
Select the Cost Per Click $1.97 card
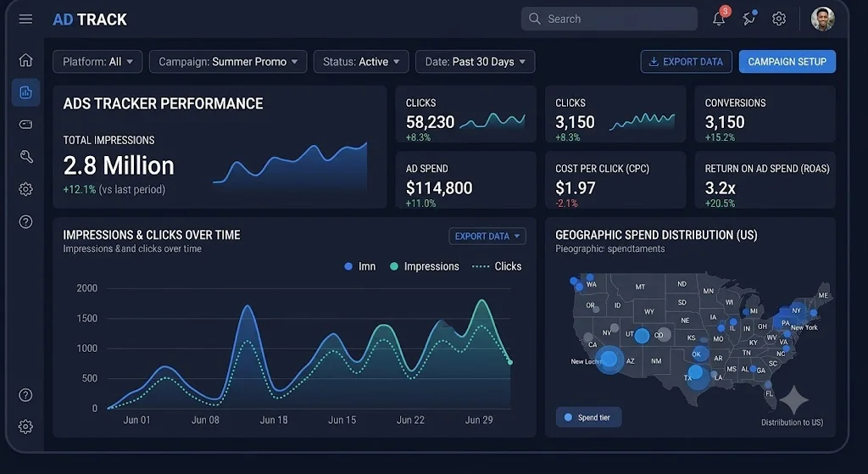[615, 180]
